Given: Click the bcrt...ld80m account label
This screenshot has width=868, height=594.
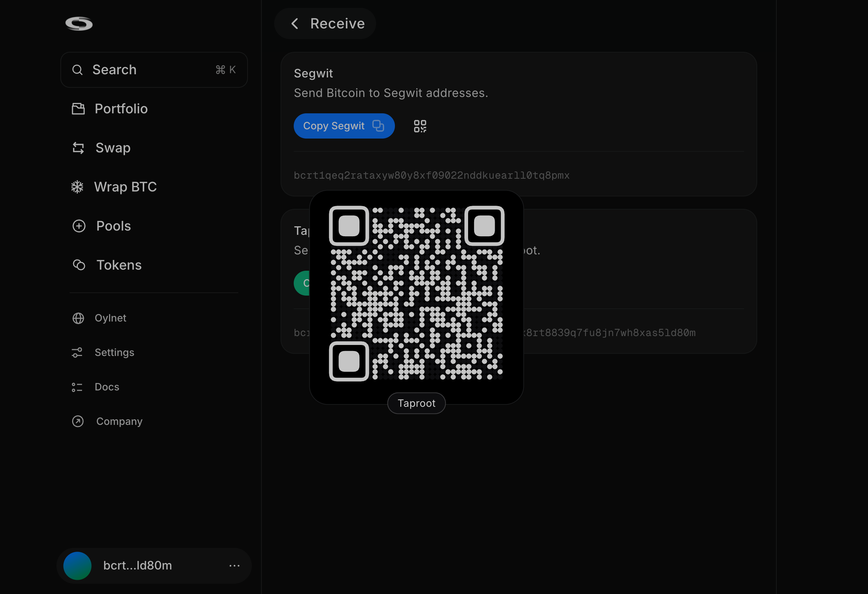Looking at the screenshot, I should click(x=137, y=566).
